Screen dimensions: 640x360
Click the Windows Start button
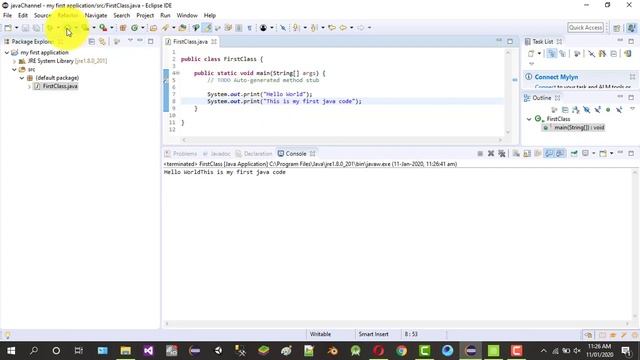click(11, 351)
